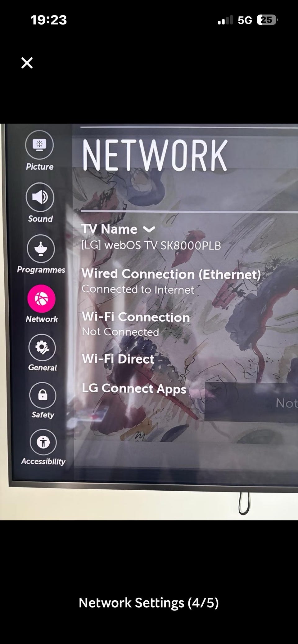Open Programmes satellite dish icon
Viewport: 298px width, 644px height.
pos(41,249)
